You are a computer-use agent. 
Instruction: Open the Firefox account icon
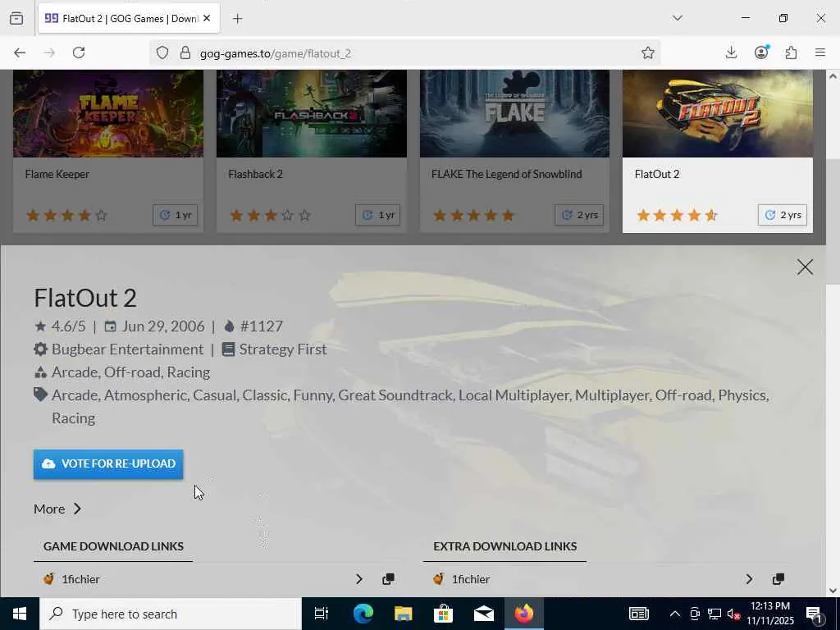[761, 52]
